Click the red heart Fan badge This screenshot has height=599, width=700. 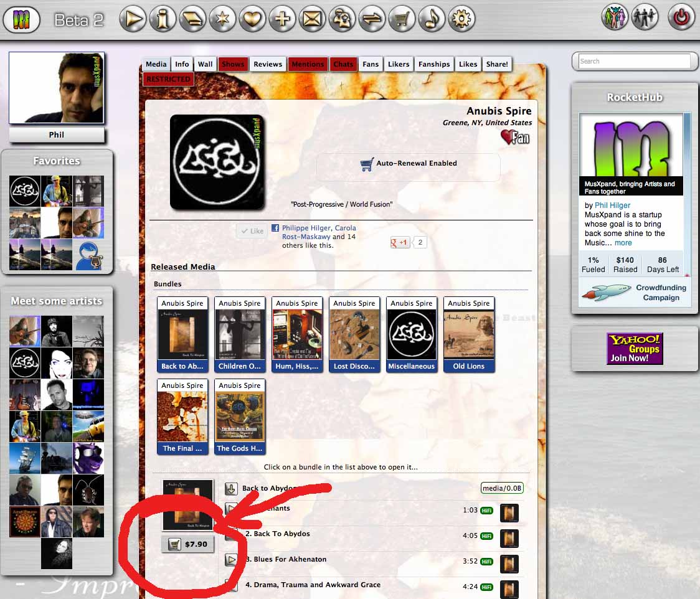pos(515,137)
